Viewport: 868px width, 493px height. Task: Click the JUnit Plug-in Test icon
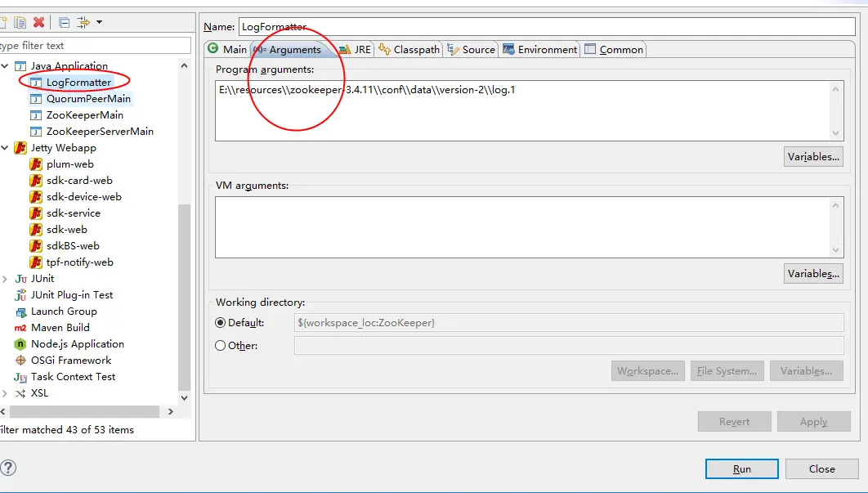coord(20,294)
